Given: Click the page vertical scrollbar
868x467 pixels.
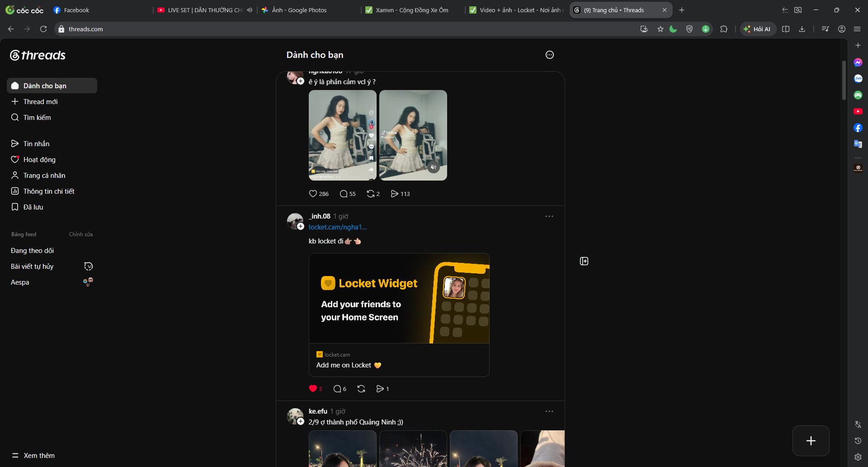Looking at the screenshot, I should point(844,80).
